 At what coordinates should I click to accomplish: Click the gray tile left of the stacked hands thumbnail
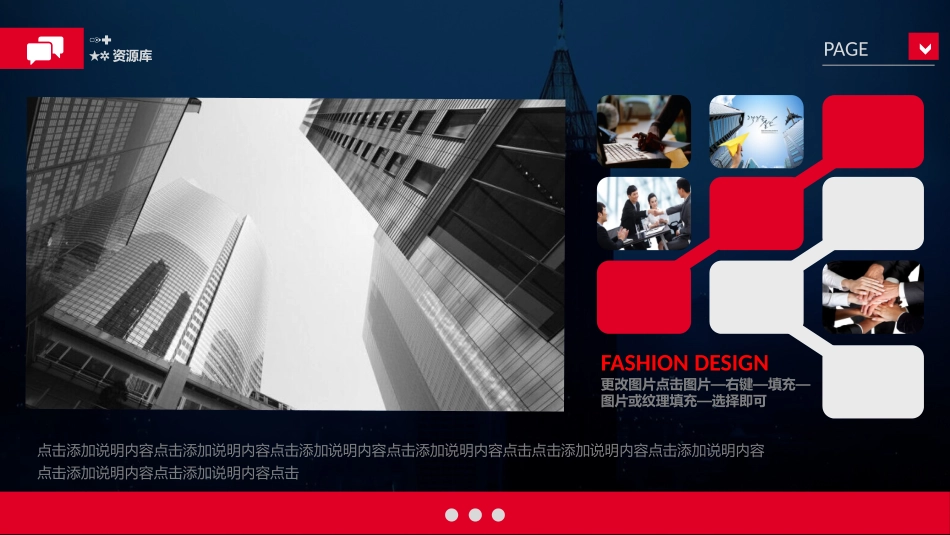(756, 297)
